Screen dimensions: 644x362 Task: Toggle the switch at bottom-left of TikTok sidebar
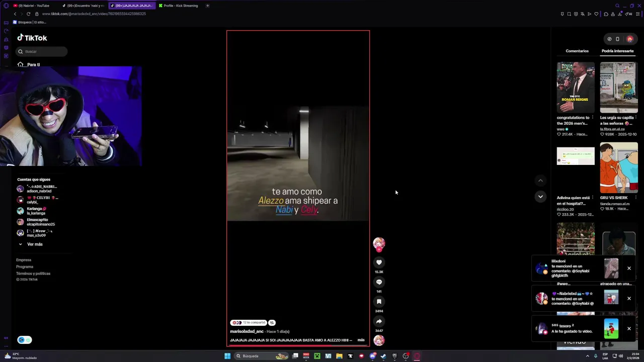(25, 340)
